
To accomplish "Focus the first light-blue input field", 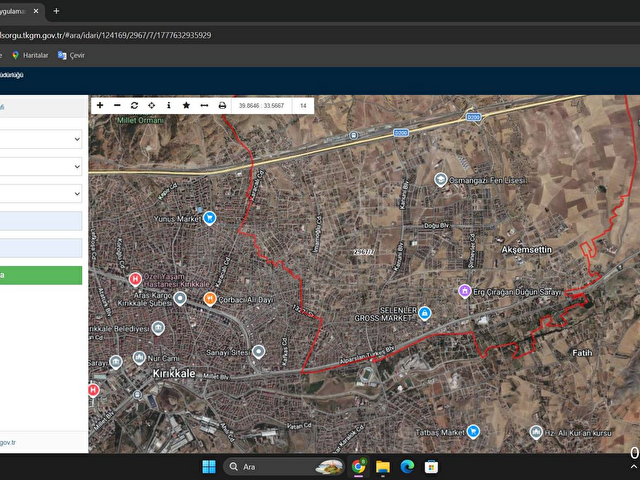I will (x=41, y=221).
